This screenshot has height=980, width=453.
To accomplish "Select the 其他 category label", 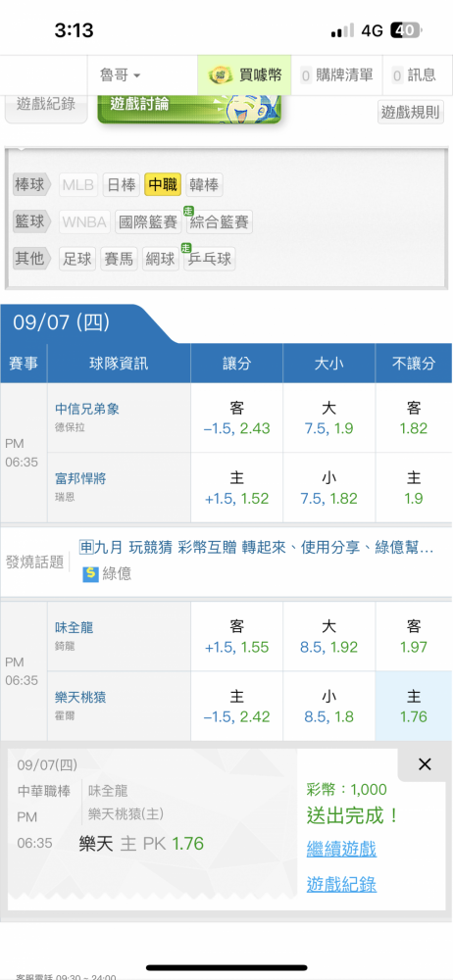I will [33, 259].
